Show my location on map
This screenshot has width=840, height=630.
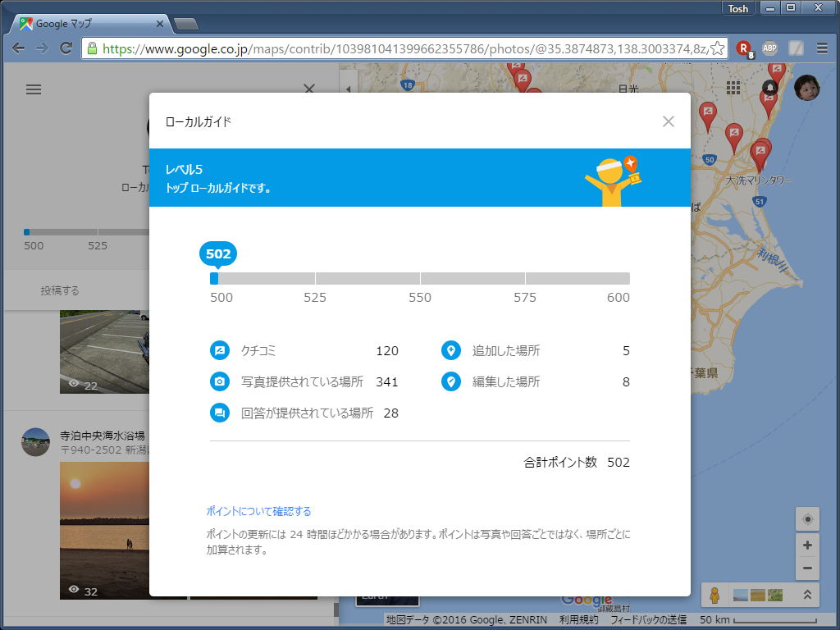[x=807, y=519]
